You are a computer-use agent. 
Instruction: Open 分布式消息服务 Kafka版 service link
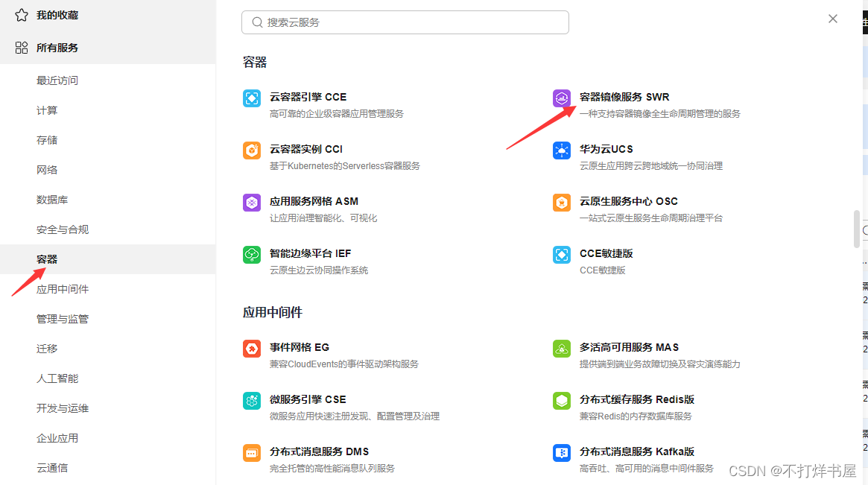coord(637,451)
